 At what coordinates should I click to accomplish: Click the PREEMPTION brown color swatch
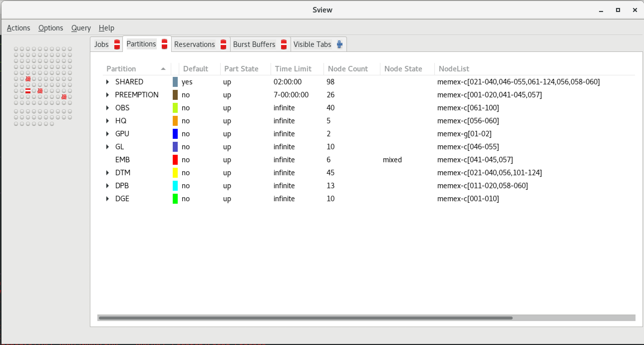point(175,95)
